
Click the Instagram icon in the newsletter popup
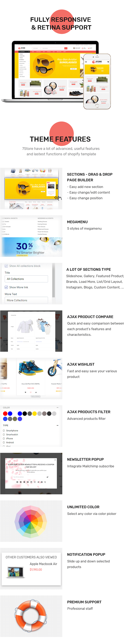[x=35, y=482]
